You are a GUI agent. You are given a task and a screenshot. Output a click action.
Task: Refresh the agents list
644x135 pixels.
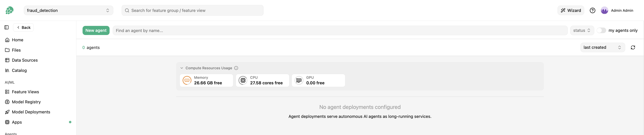(633, 47)
